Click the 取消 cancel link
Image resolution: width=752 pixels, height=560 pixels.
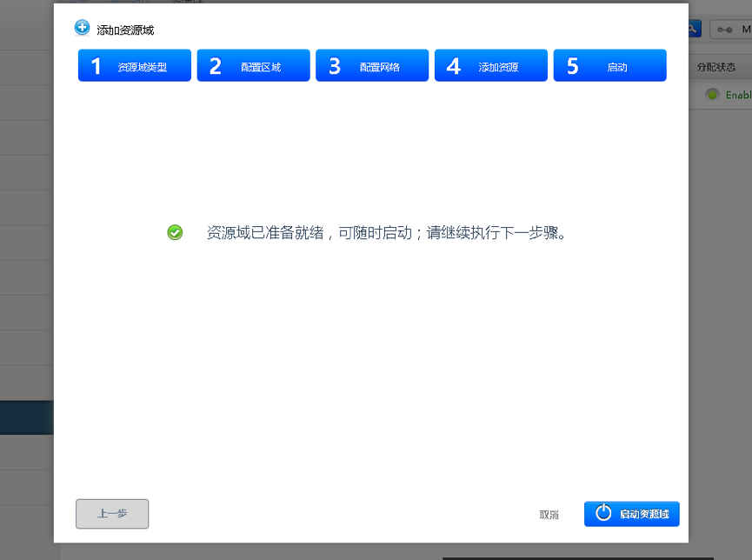coord(549,515)
